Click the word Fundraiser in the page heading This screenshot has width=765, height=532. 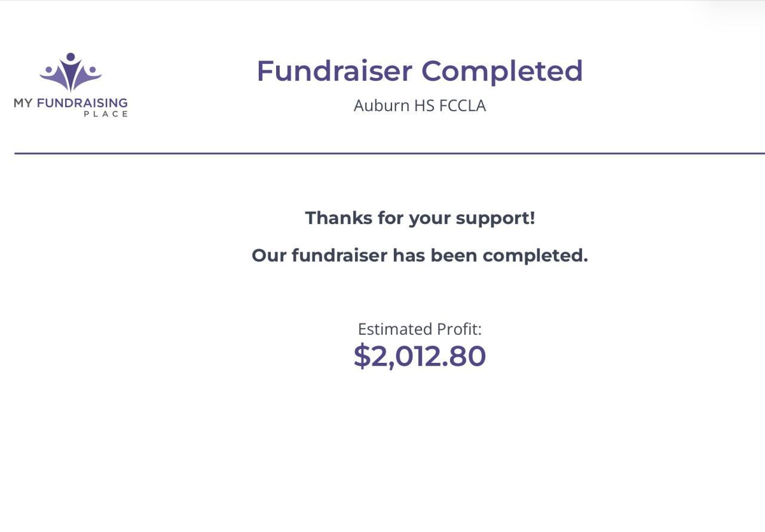[334, 71]
